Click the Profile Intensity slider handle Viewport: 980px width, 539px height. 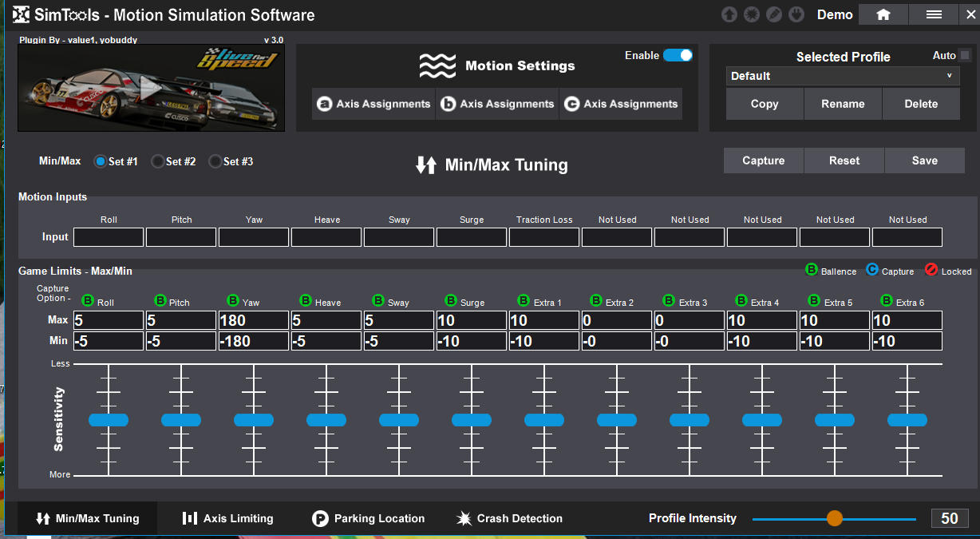pyautogui.click(x=834, y=518)
